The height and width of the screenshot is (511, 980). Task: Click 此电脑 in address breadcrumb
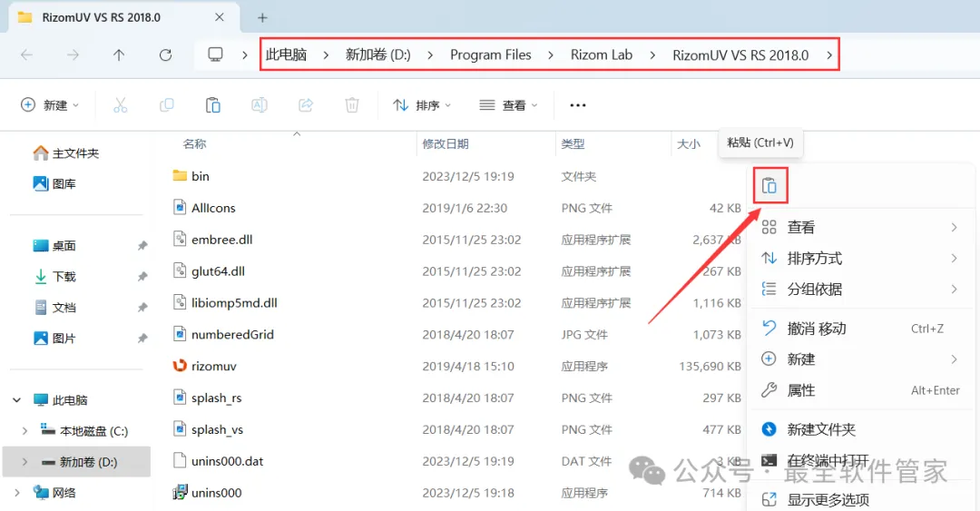(x=286, y=55)
